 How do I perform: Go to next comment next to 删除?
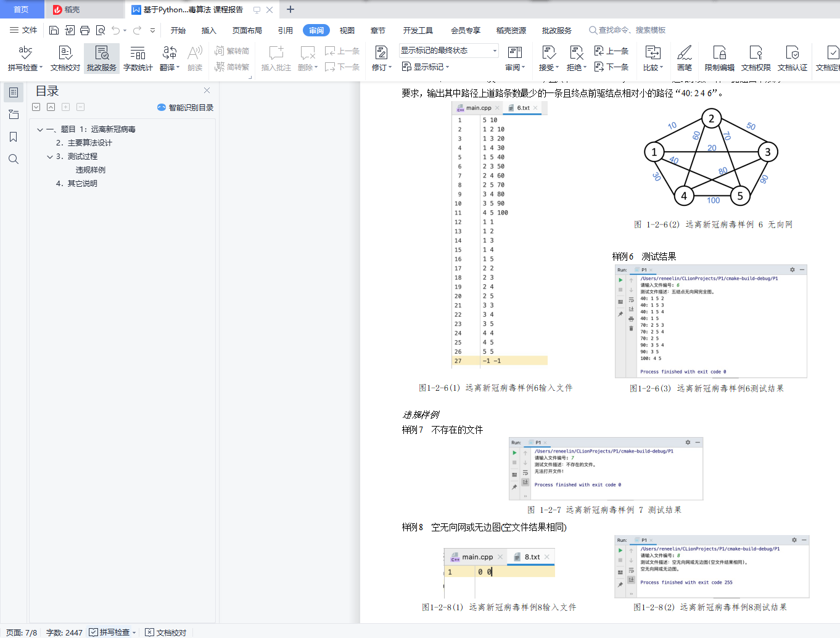point(342,67)
